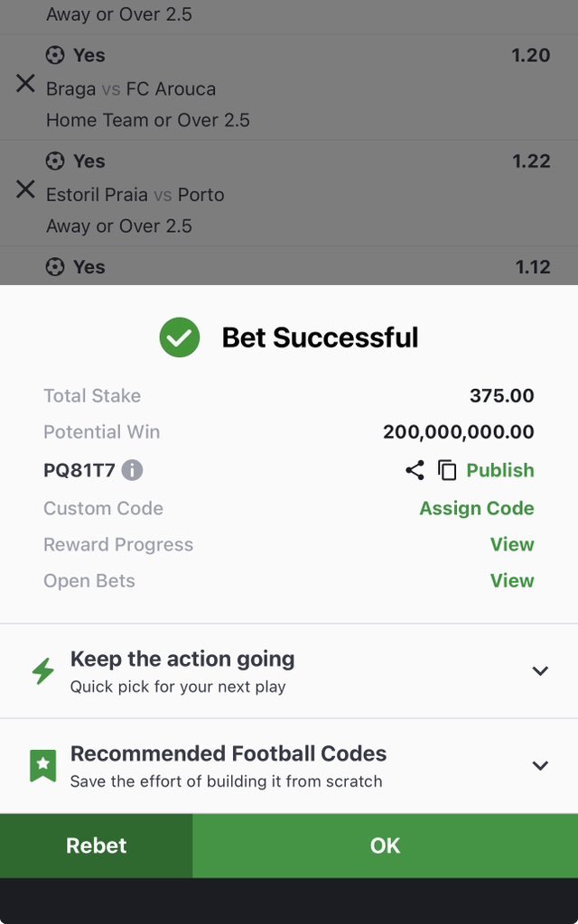Remove the Estoril Praia vs Porto selection
Screen dimensions: 578x924
pyautogui.click(x=25, y=189)
